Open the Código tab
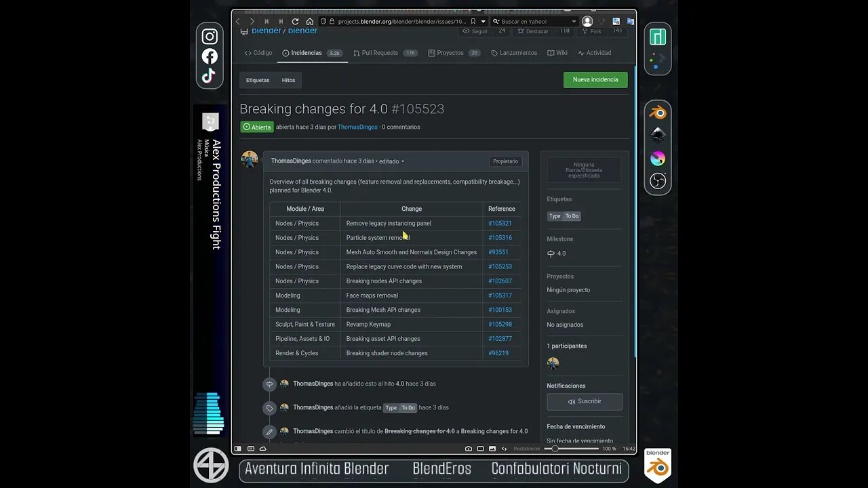 258,53
